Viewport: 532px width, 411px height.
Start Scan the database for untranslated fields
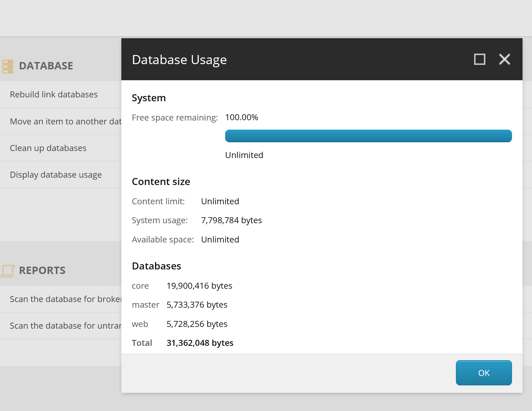65,326
